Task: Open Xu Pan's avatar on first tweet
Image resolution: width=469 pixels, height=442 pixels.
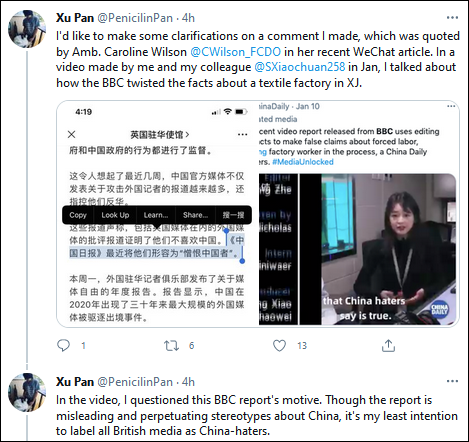Action: click(27, 29)
